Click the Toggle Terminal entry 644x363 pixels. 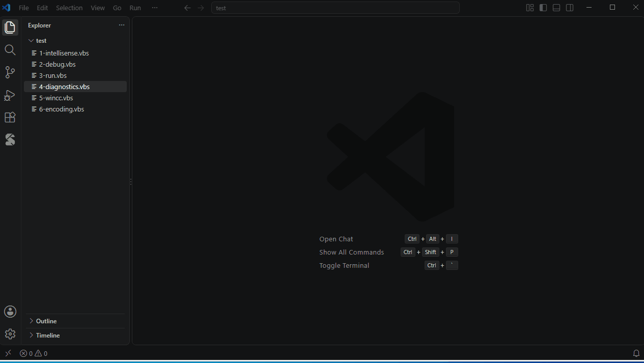[x=344, y=265]
